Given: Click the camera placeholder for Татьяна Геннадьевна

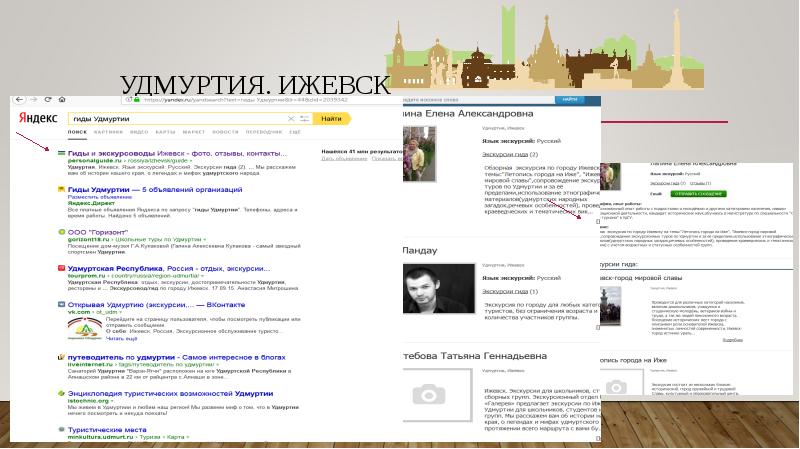Looking at the screenshot, I should [x=437, y=395].
